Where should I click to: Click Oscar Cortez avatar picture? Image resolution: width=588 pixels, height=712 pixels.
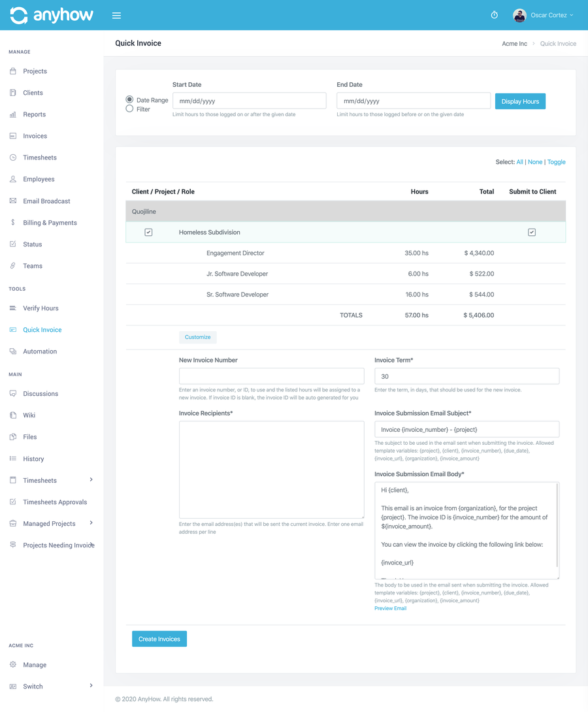click(x=519, y=15)
